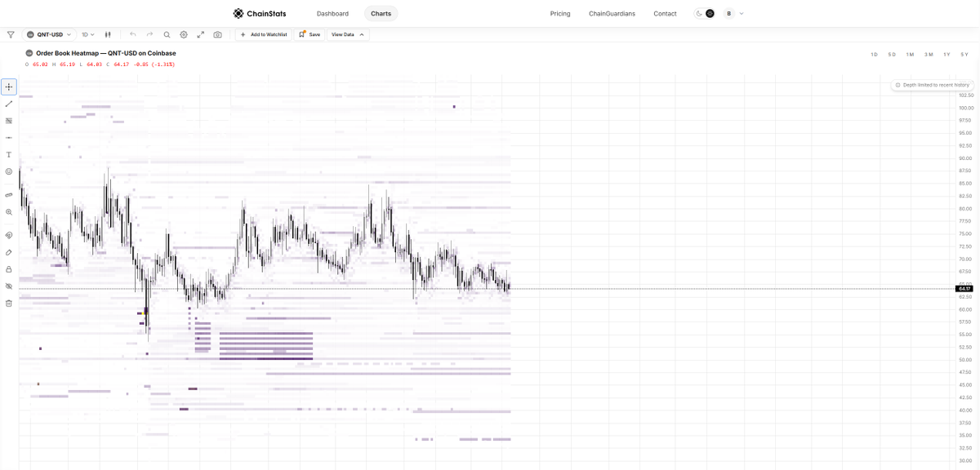The height and width of the screenshot is (470, 980).
Task: Open the B user avatar
Action: point(728,14)
